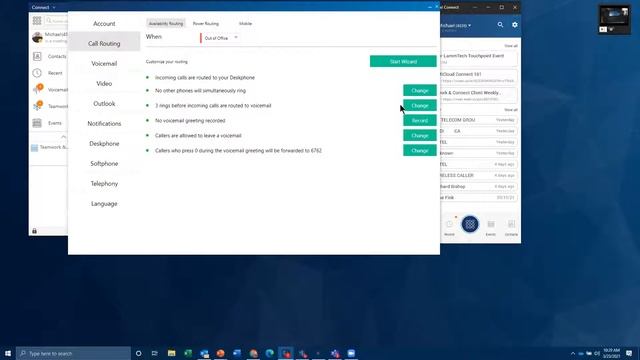Screen dimensions: 640x360
Task: Click the Start Wizard button
Action: point(403,61)
